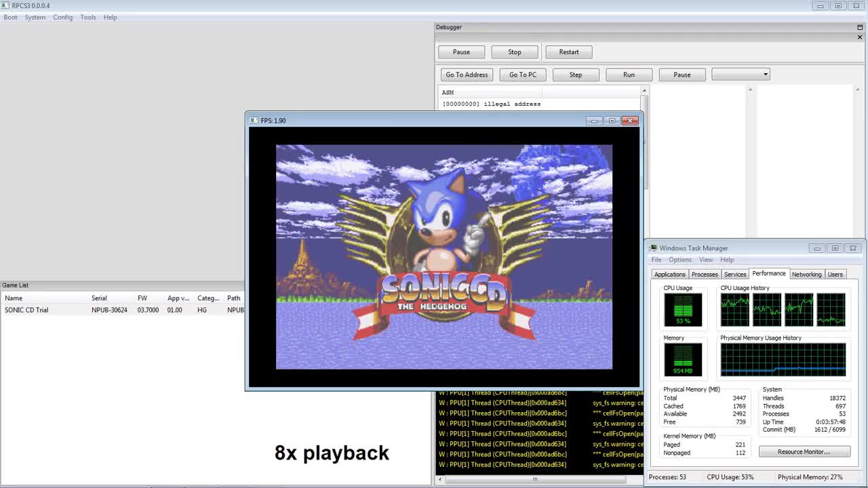
Task: Minimize the RPCS3 main window
Action: (821, 5)
